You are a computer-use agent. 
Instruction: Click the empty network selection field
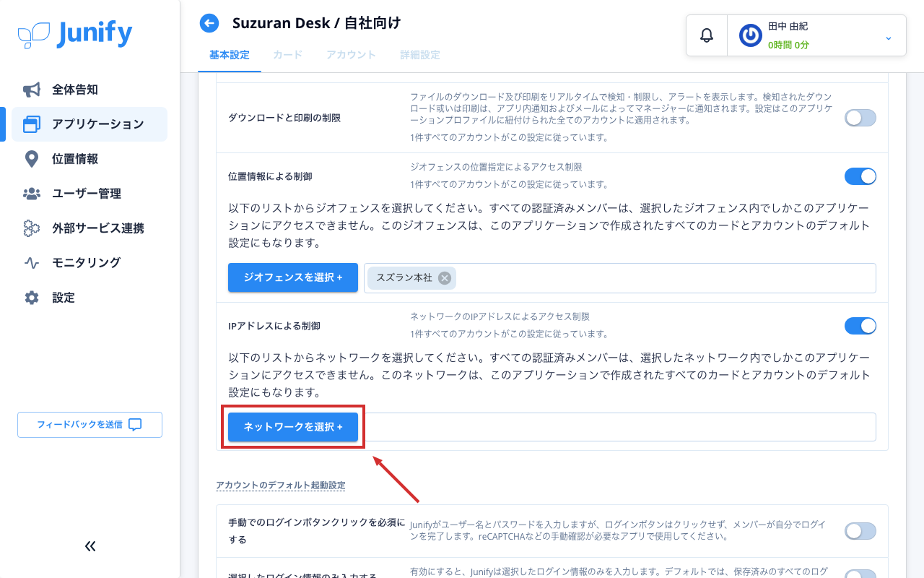point(620,427)
